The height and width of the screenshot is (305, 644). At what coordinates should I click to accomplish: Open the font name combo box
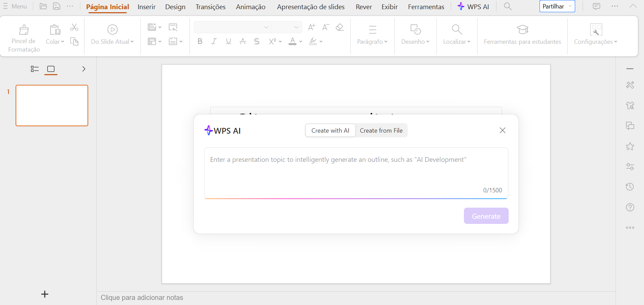[232, 27]
